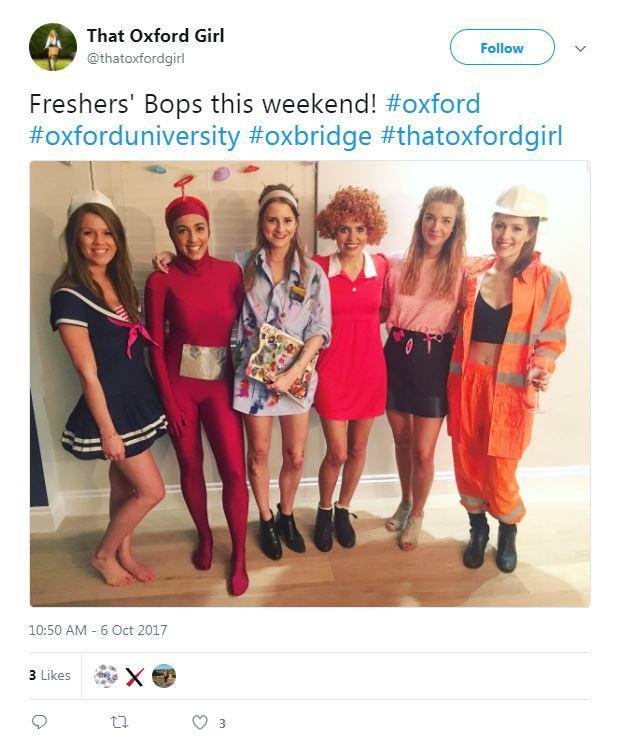View third liker's landscape avatar
The width and height of the screenshot is (620, 749).
[x=164, y=676]
